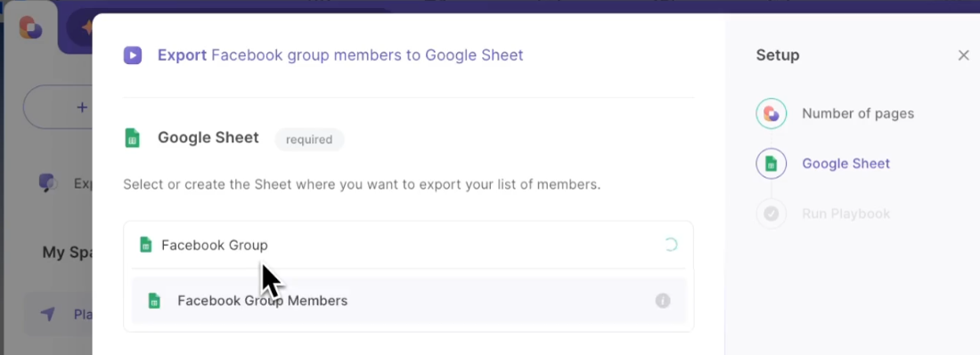This screenshot has width=980, height=355.
Task: Click the Facebook Group sheet search field
Action: [x=409, y=245]
